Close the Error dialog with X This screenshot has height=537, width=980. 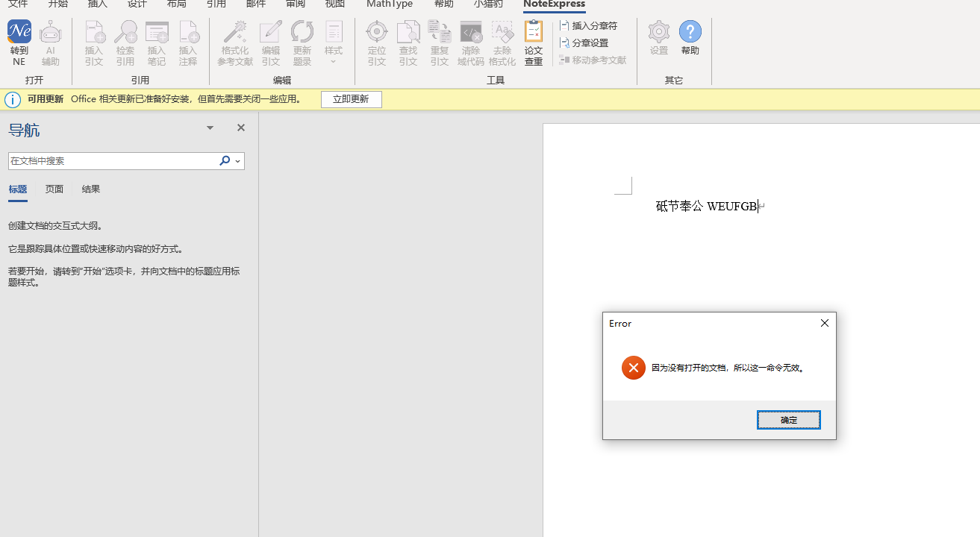tap(825, 323)
